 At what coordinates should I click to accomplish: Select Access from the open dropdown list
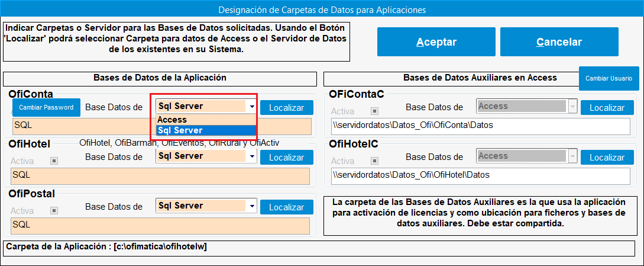tap(206, 120)
